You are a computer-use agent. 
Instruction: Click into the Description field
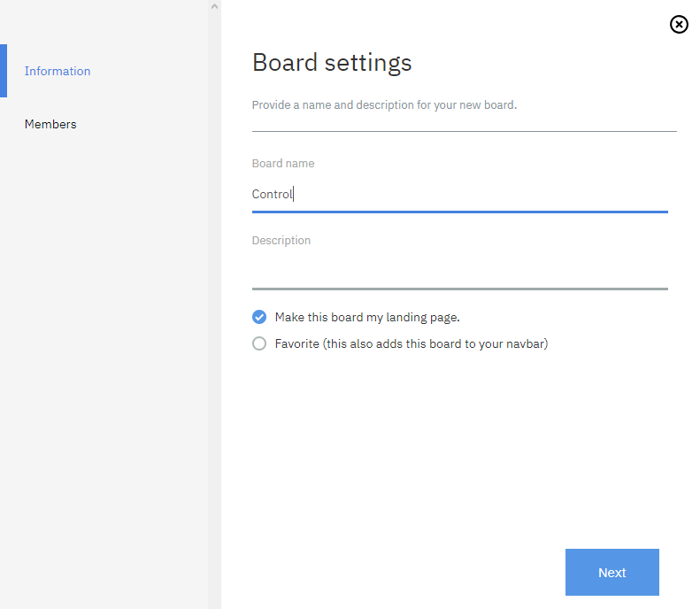coord(459,269)
